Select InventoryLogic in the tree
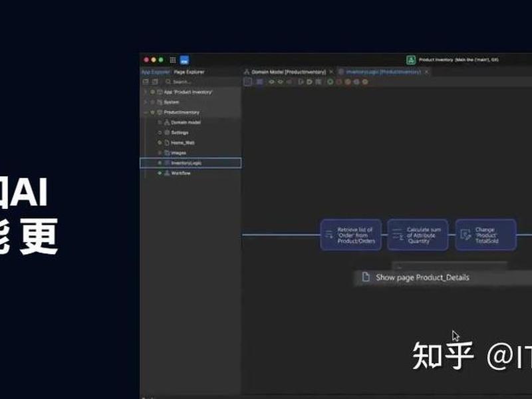 [x=191, y=163]
